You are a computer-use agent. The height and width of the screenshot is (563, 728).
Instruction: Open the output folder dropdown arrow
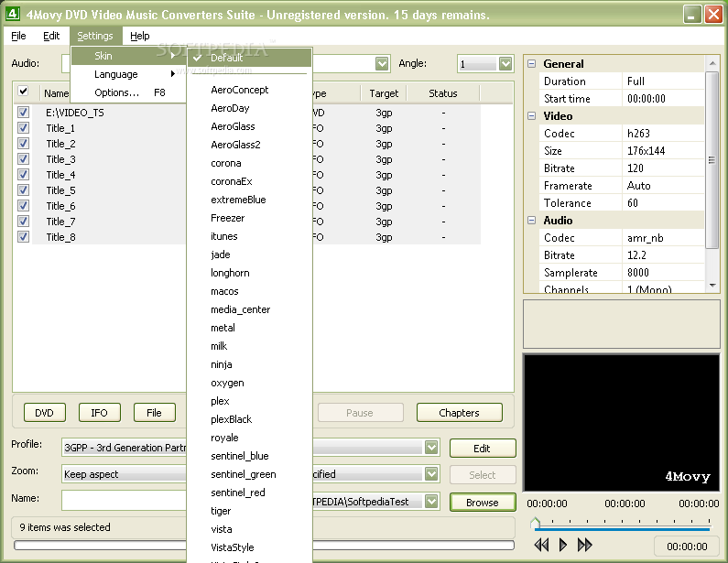coord(431,502)
